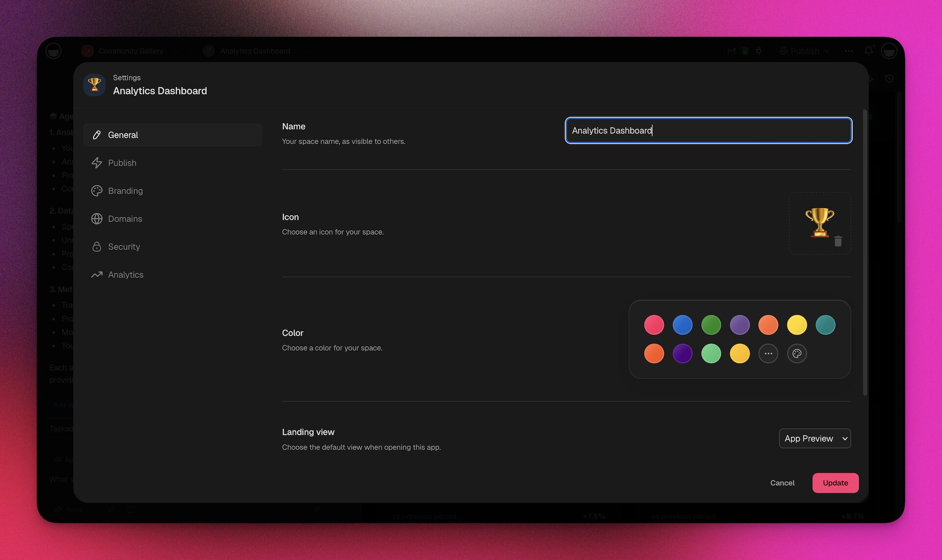
Task: Click the user avatar in top right corner
Action: coord(889,51)
